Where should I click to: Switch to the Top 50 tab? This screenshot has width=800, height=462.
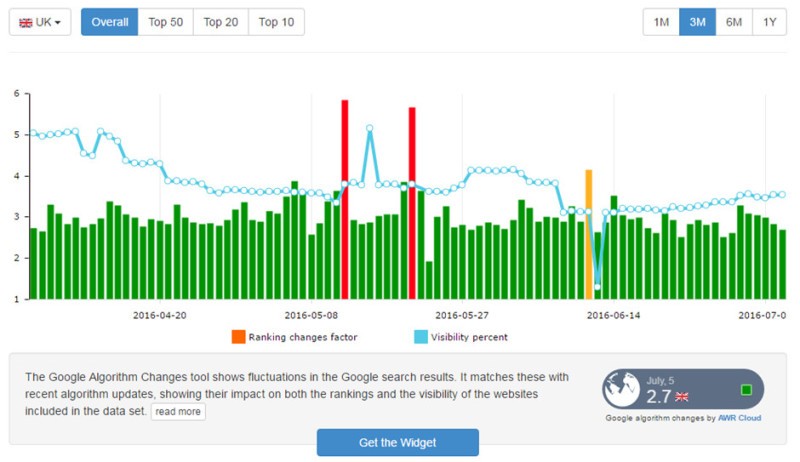pos(165,22)
